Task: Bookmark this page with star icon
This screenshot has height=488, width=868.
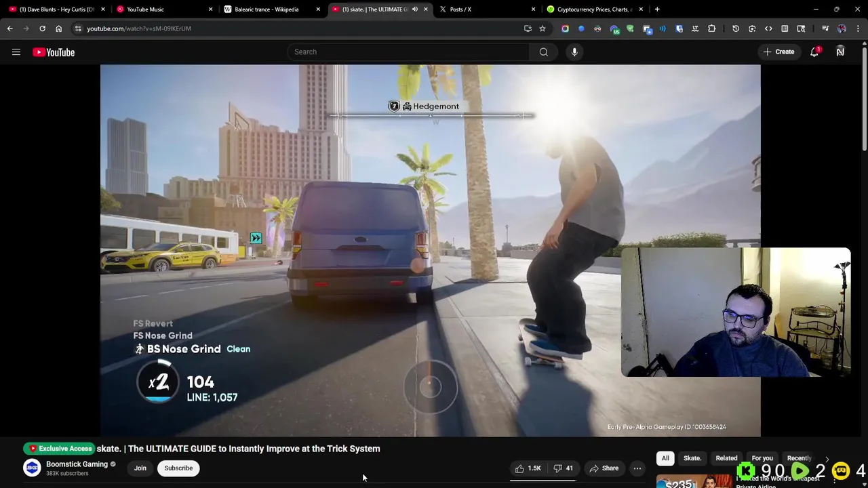Action: coord(542,28)
